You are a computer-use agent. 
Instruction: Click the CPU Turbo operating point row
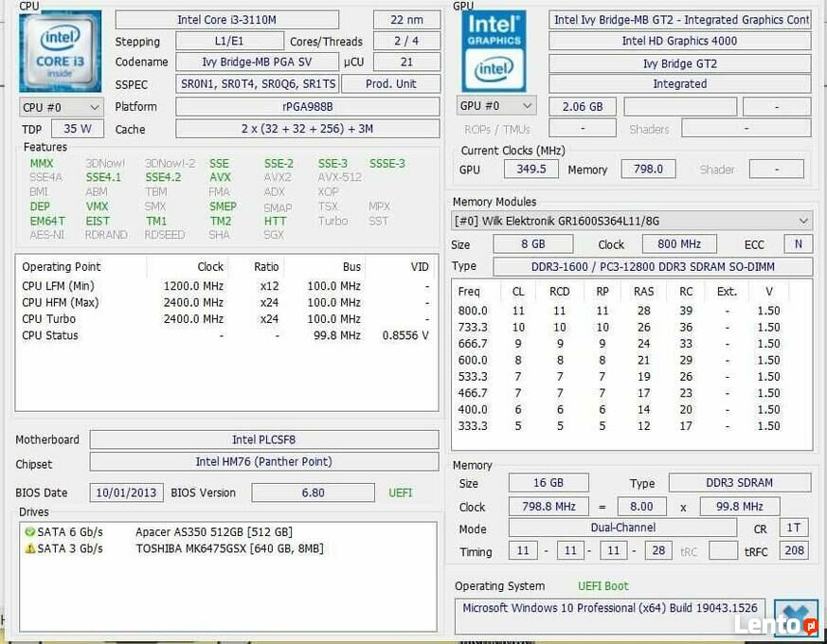(225, 319)
